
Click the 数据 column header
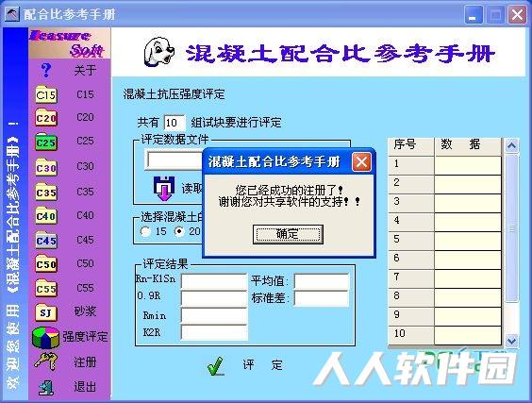click(x=468, y=146)
